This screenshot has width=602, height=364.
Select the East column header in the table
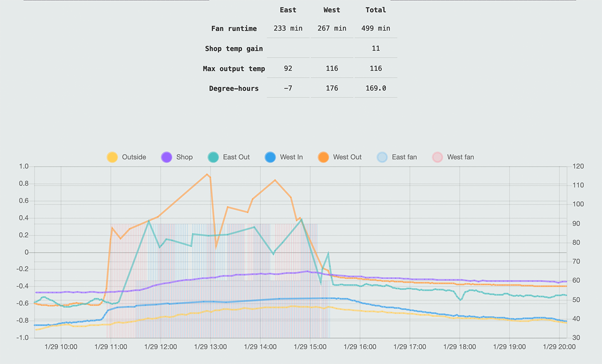(x=288, y=10)
